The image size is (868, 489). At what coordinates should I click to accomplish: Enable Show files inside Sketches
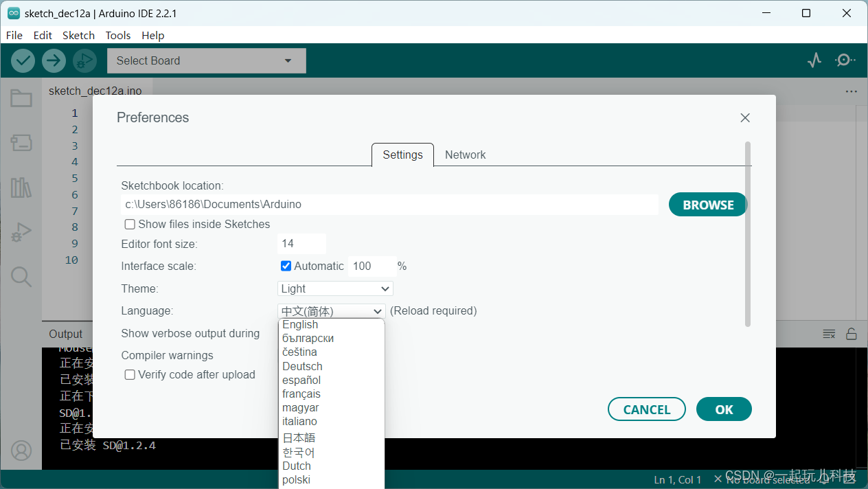(130, 225)
